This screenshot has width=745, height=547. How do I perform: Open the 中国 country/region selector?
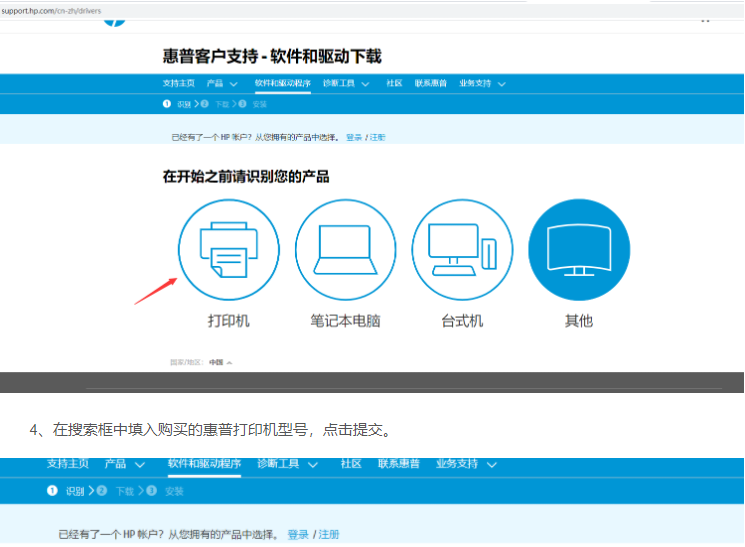(220, 362)
